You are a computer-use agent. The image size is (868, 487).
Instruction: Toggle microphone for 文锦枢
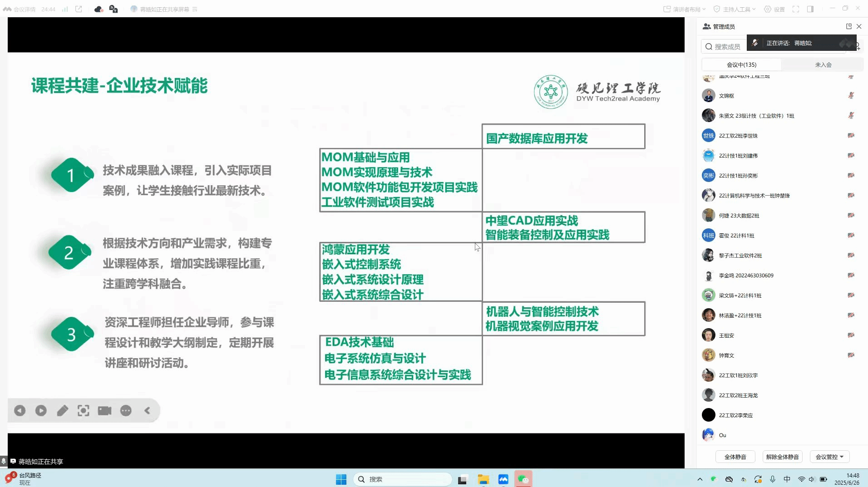tap(851, 96)
